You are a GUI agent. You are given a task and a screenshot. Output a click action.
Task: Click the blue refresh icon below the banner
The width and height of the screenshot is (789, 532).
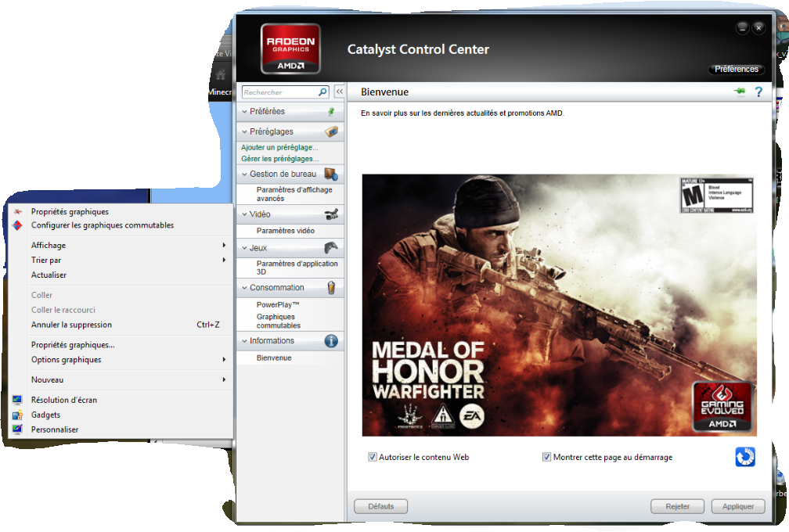click(x=744, y=457)
